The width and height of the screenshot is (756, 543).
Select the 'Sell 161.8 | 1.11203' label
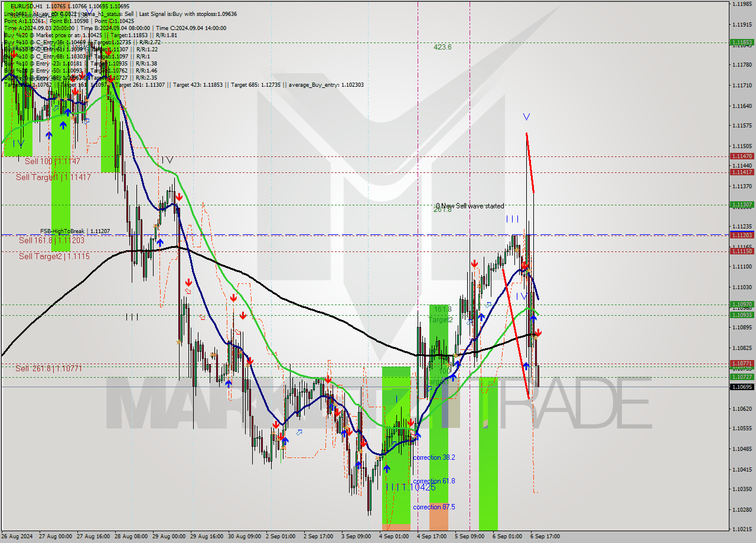(x=51, y=240)
